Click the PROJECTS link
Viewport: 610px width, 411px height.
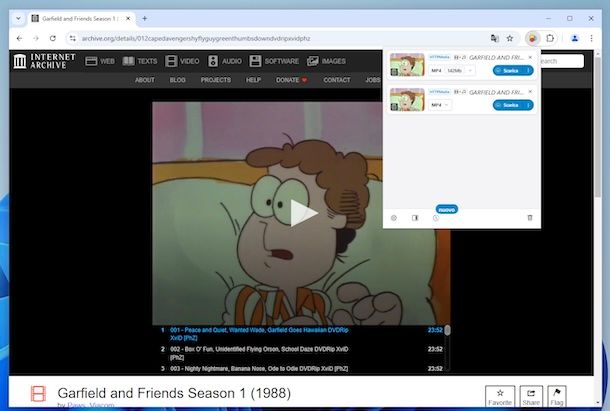pos(216,80)
